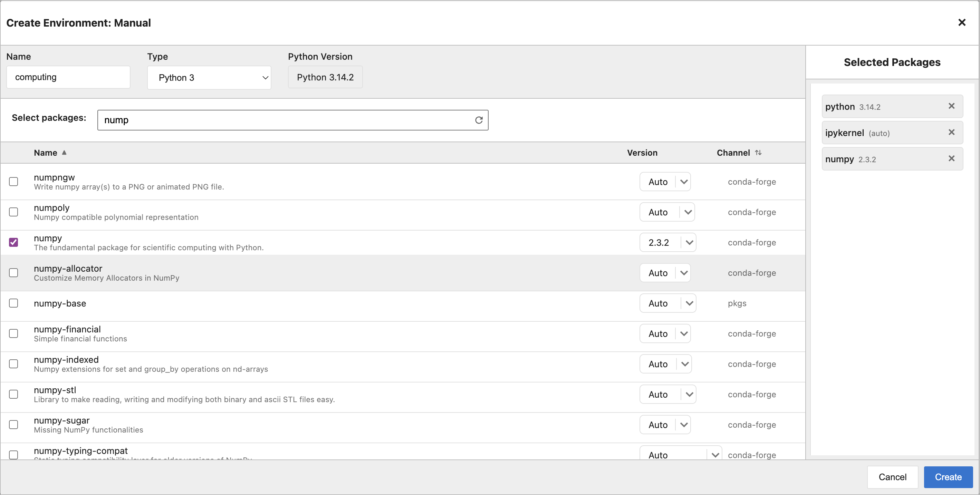Close the Create Environment dialog

click(x=961, y=22)
